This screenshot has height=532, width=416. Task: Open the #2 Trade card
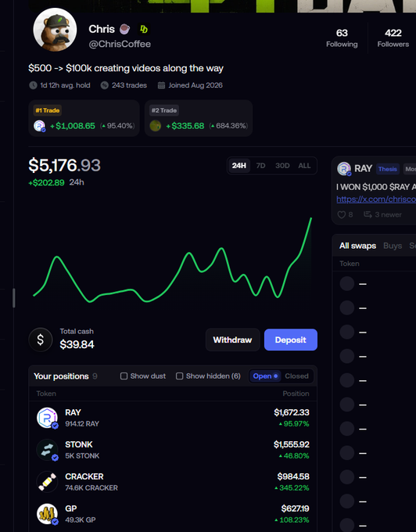point(199,118)
